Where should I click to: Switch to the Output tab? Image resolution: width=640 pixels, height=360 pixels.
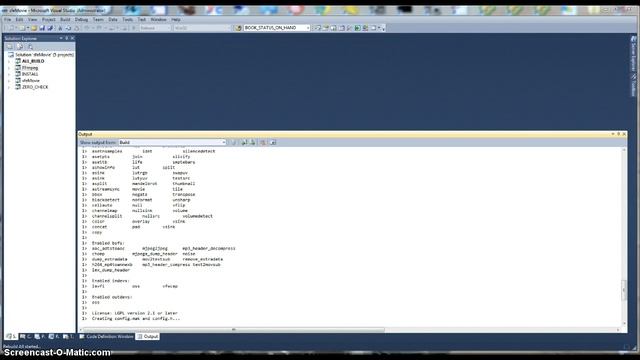click(148, 336)
